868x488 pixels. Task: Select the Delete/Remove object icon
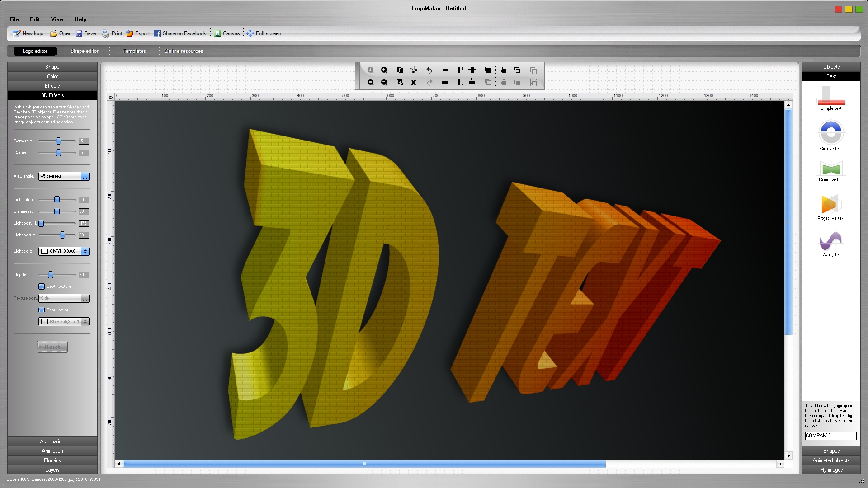pyautogui.click(x=414, y=83)
